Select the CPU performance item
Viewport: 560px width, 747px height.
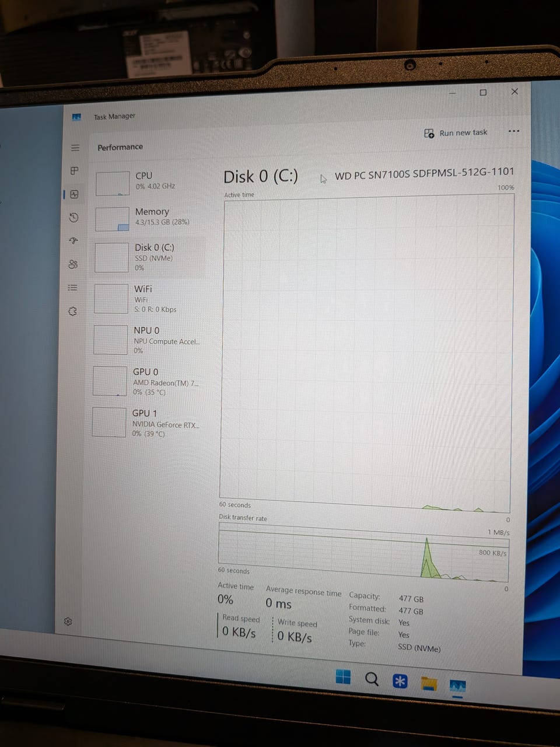point(150,183)
